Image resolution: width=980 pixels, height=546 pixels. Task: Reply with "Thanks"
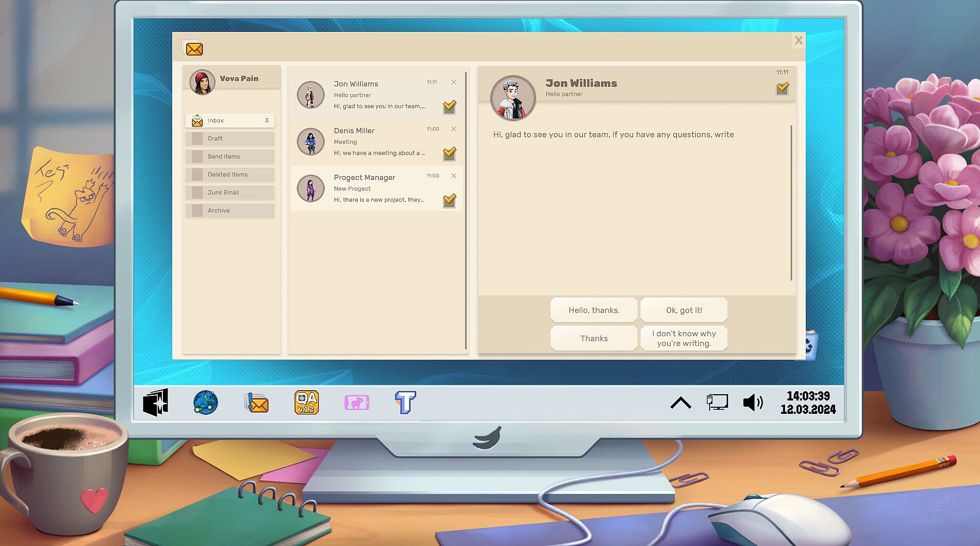click(x=594, y=338)
